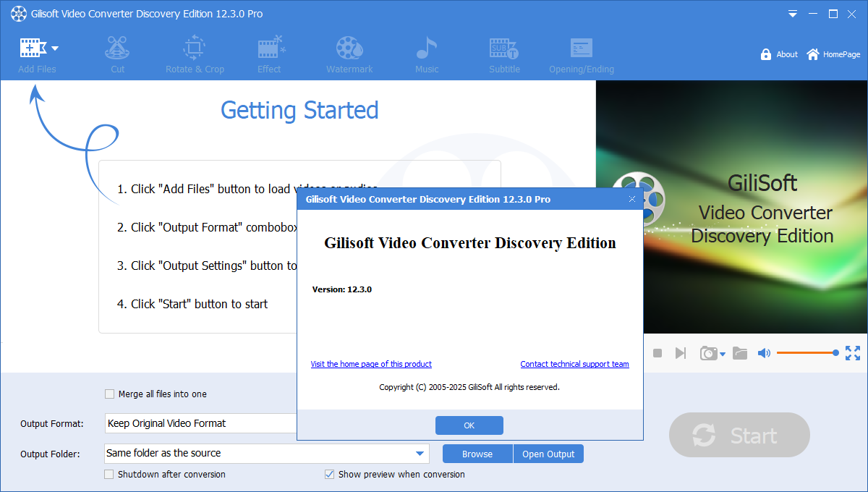Click the About dialog title heading text

[470, 243]
